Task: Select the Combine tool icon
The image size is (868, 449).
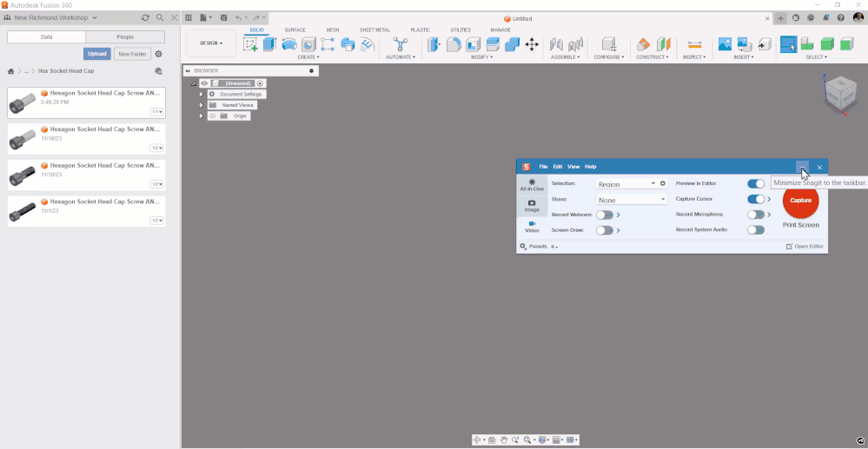Action: click(x=512, y=44)
